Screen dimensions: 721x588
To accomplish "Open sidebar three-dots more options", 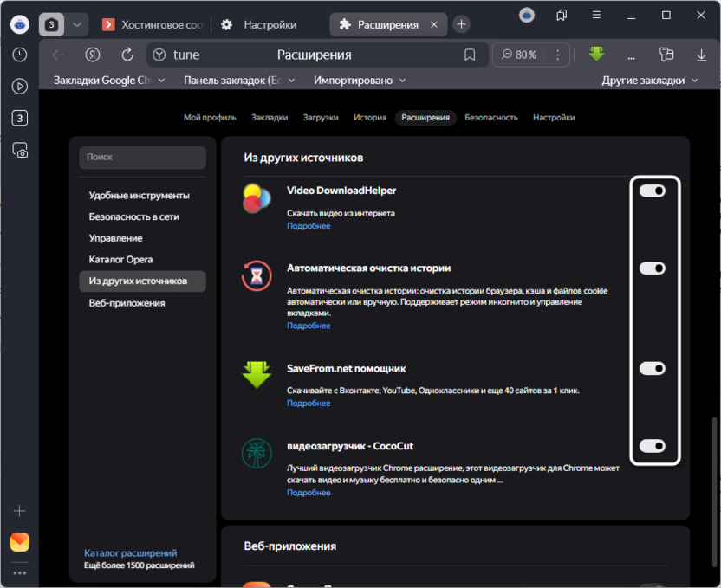I will [20, 572].
